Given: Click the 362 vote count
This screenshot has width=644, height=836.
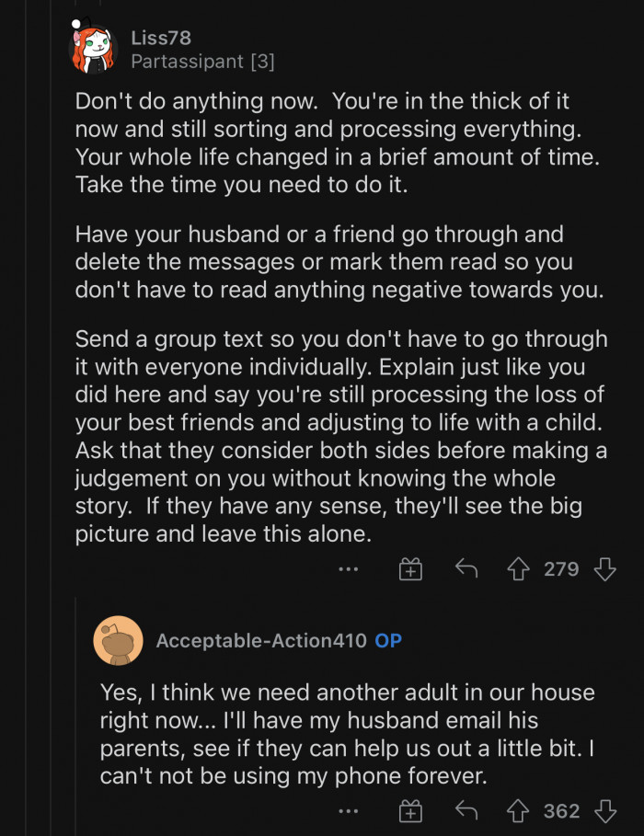Looking at the screenshot, I should click(x=561, y=810).
